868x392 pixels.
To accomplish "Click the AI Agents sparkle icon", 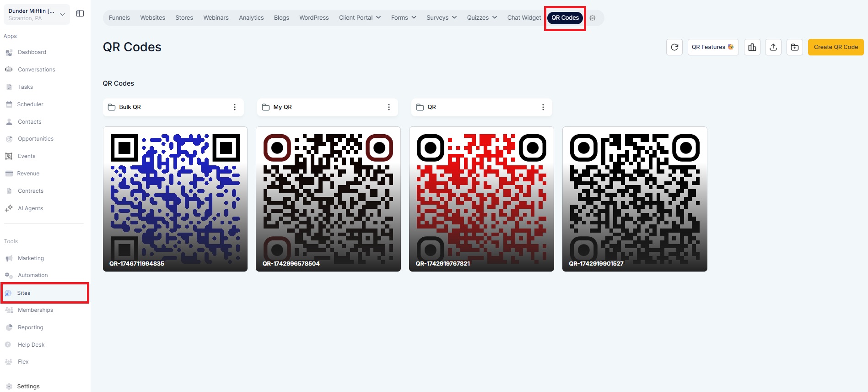I will pyautogui.click(x=9, y=208).
